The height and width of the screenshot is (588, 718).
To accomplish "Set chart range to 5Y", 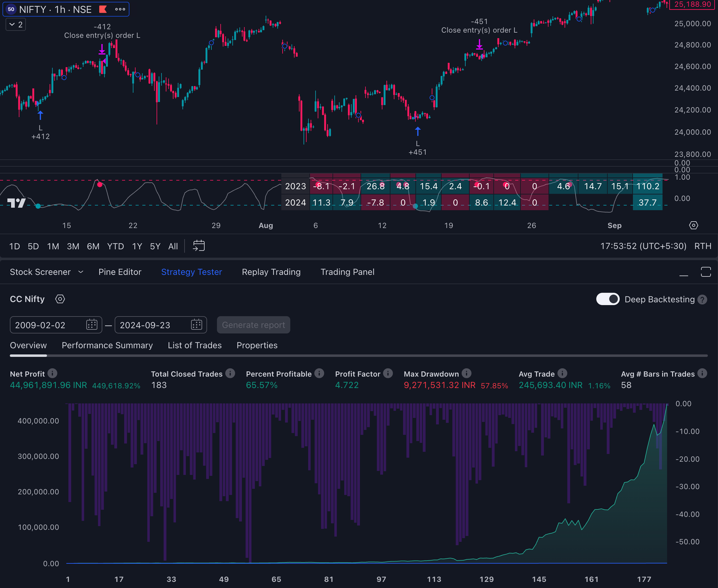I will point(155,246).
